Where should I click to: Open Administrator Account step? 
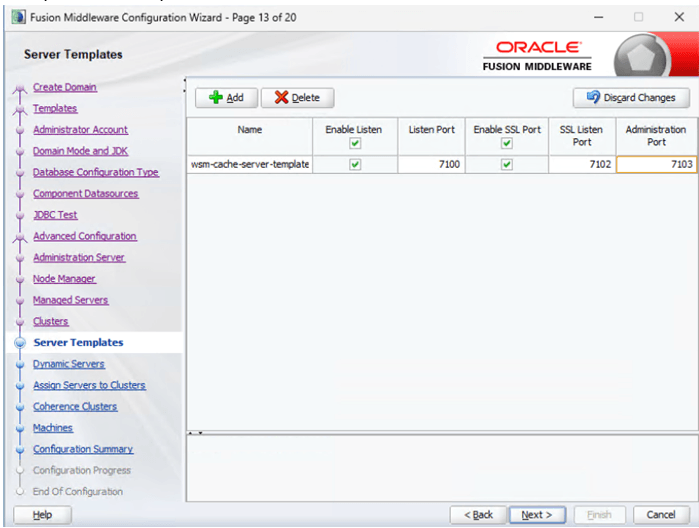(80, 130)
